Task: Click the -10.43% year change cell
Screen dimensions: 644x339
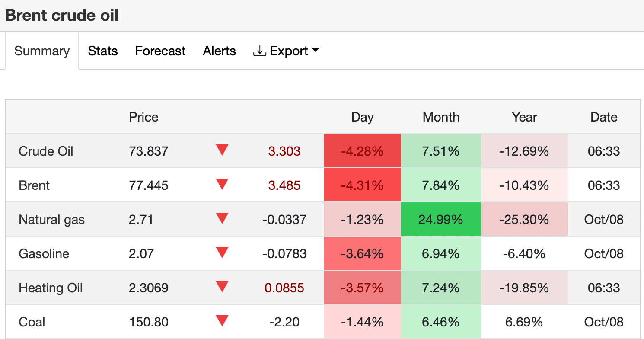Action: coord(524,185)
